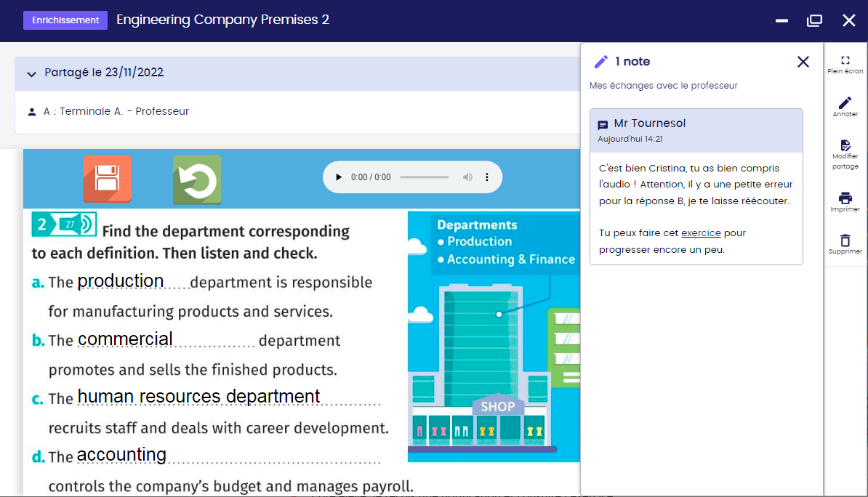This screenshot has width=868, height=497.
Task: Click the audio progress slider
Action: (x=424, y=177)
